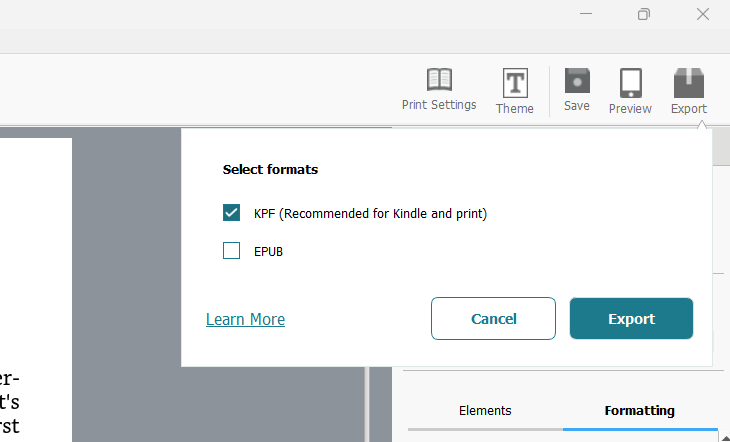Click the right panel scrollbar thumb
730x442 pixels.
click(x=721, y=147)
